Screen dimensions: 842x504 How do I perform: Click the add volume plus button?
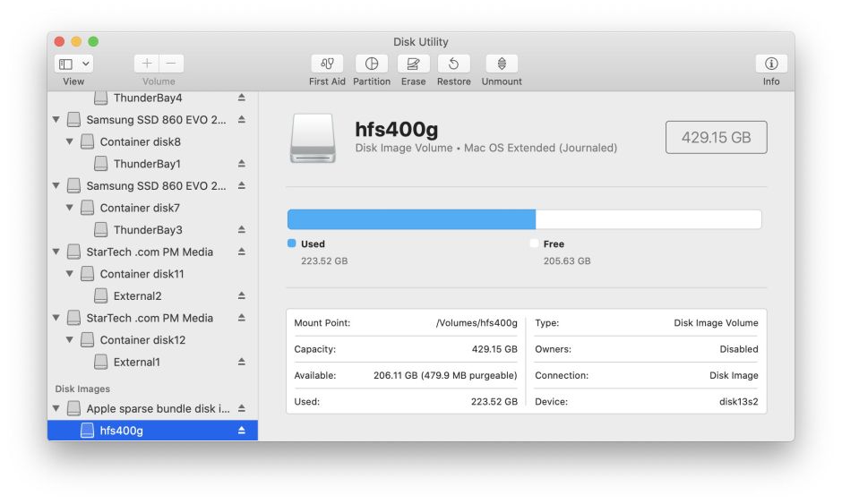[x=147, y=64]
